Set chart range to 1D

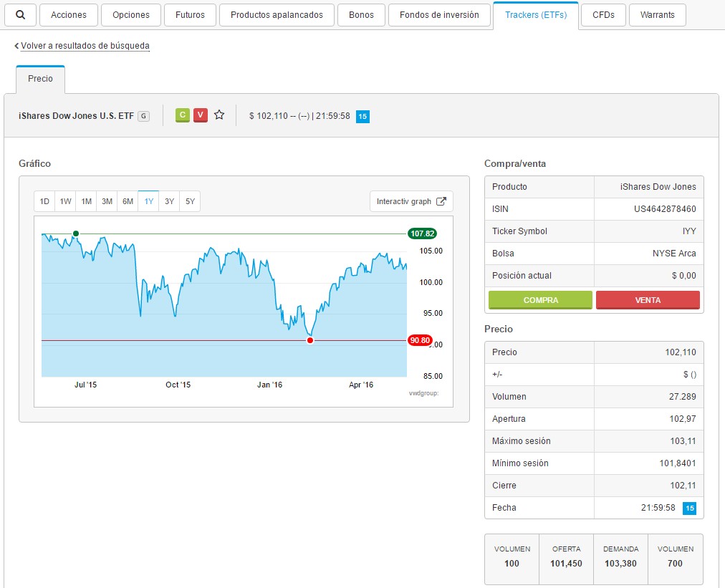pyautogui.click(x=44, y=201)
